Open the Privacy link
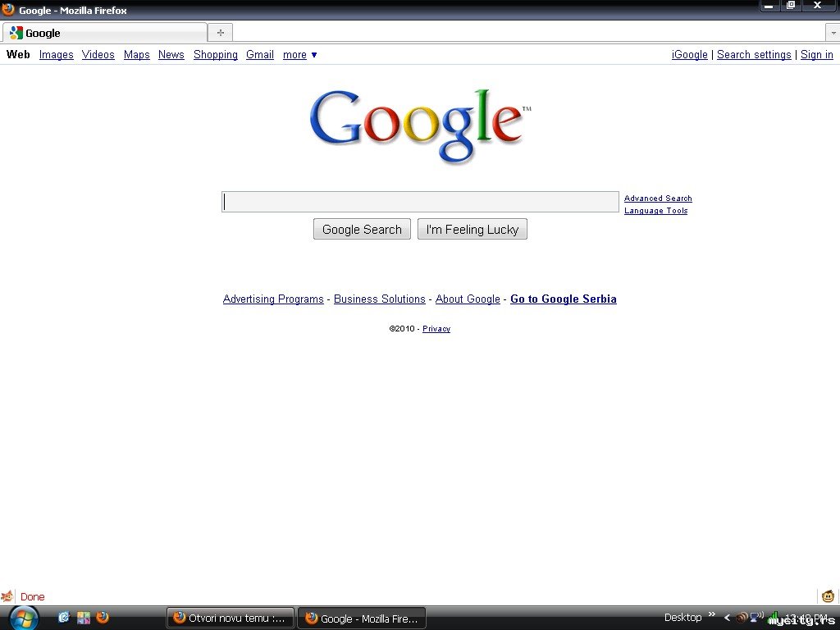The height and width of the screenshot is (630, 840). tap(436, 329)
